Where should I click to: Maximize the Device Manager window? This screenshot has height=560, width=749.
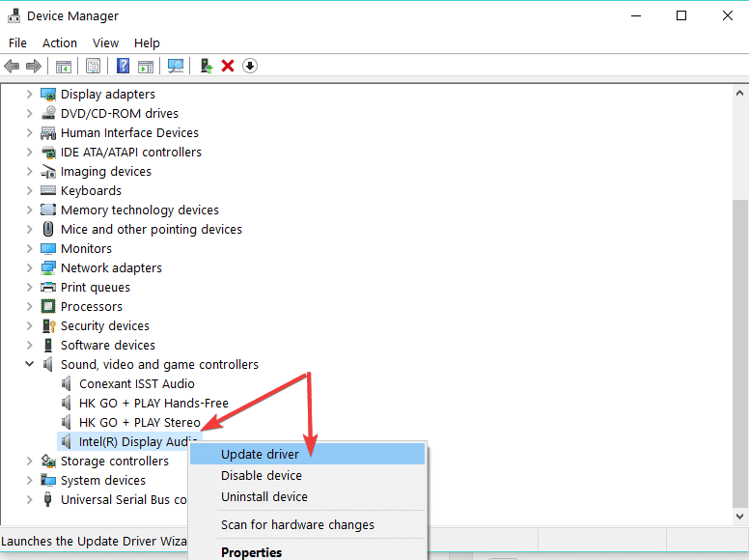pyautogui.click(x=681, y=15)
